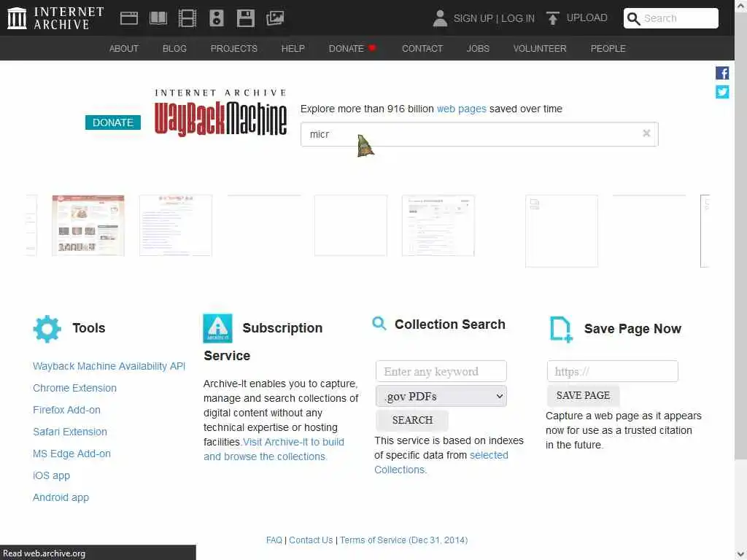The image size is (747, 560).
Task: Open Wayback Machine Availability API link
Action: [x=109, y=366]
